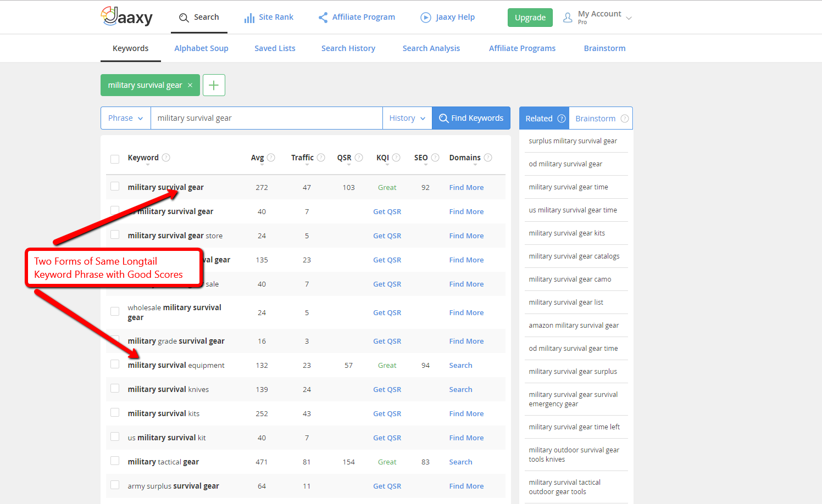Click the Find Keywords button
The width and height of the screenshot is (822, 504).
point(471,118)
